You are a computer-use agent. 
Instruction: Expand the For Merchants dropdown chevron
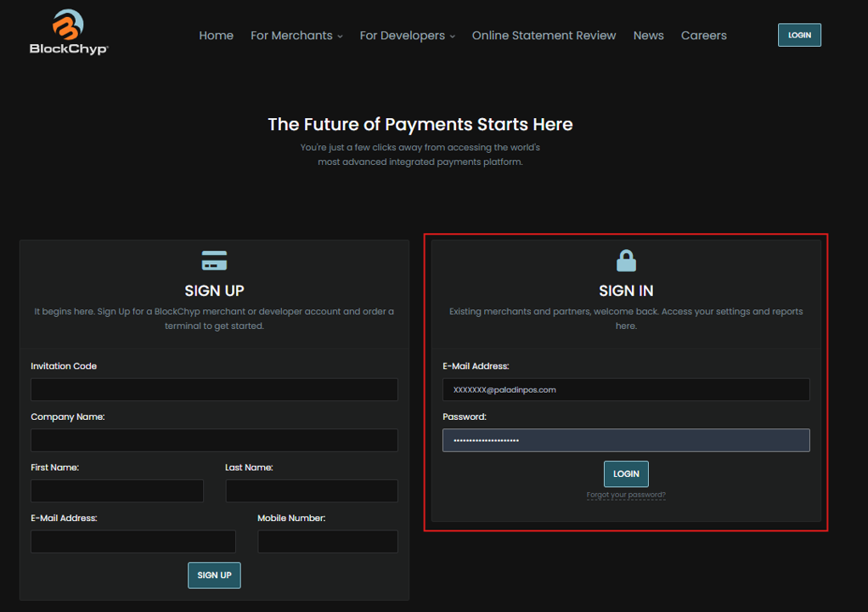pyautogui.click(x=340, y=37)
